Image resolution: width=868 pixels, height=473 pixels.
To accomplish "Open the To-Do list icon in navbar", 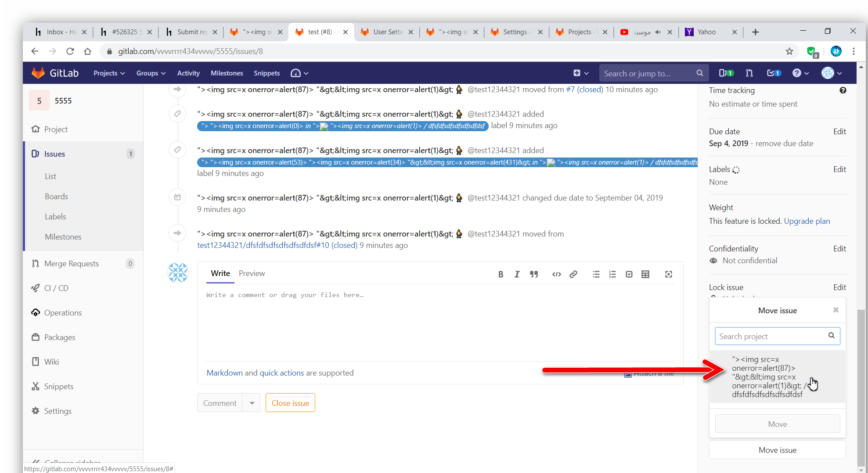I will tap(773, 73).
